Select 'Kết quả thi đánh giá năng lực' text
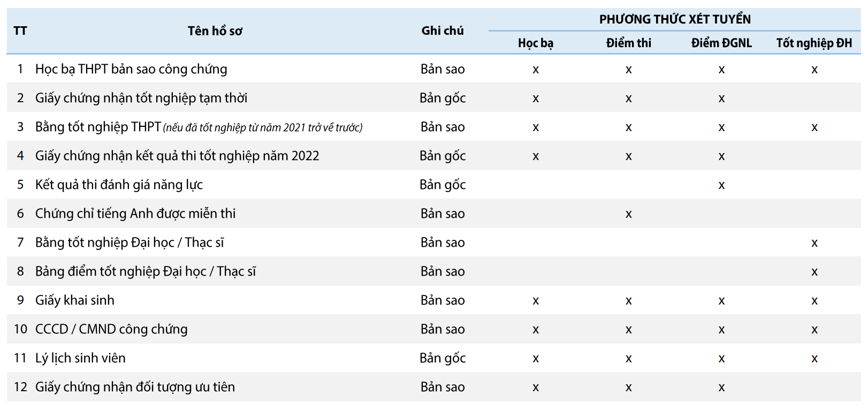The height and width of the screenshot is (411, 868). [119, 185]
